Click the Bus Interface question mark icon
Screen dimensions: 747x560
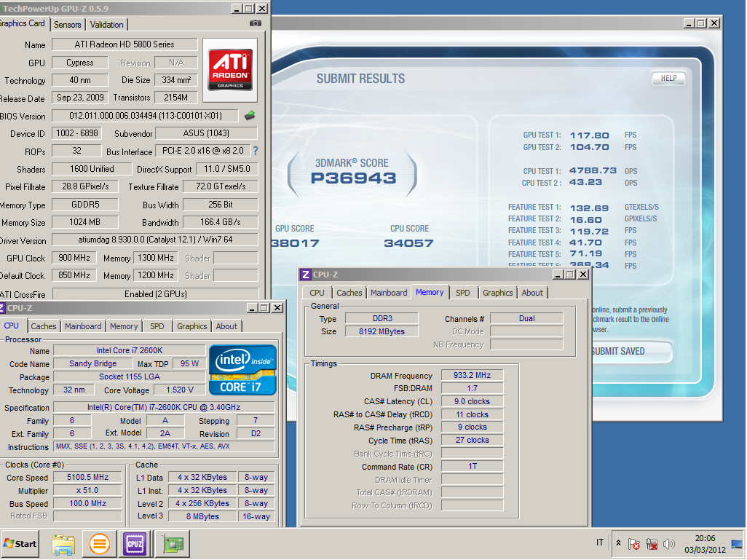pos(256,151)
